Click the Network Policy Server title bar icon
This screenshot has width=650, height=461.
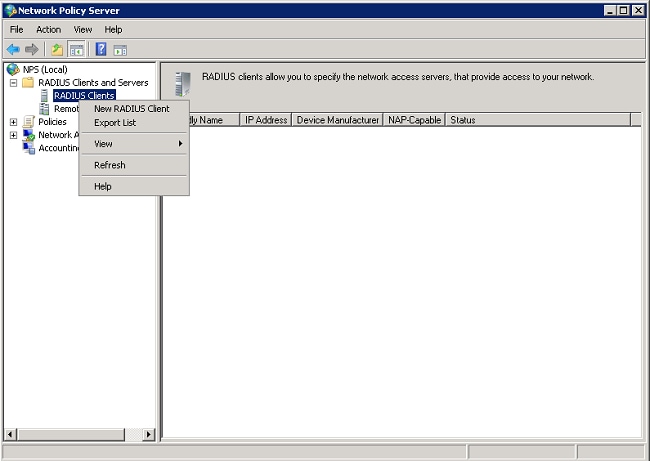[x=10, y=10]
